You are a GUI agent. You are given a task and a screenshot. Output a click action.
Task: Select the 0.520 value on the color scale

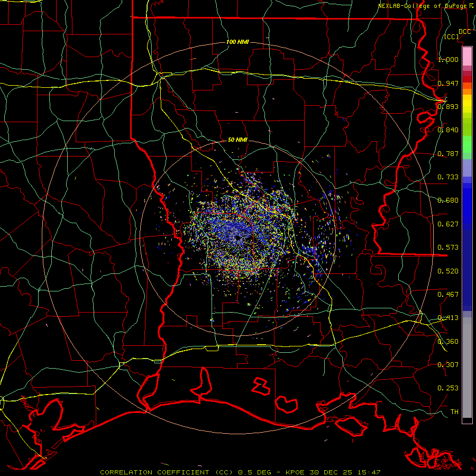[448, 271]
